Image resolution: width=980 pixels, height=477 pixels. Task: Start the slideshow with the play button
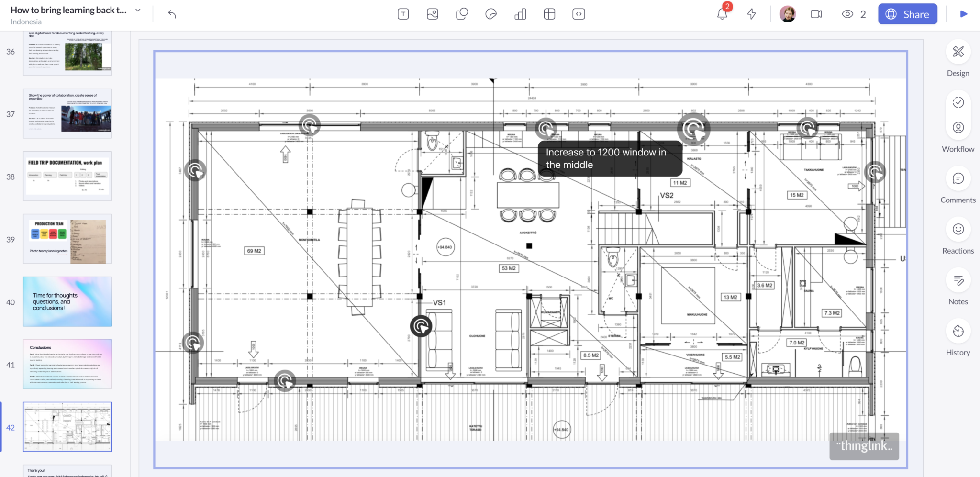[x=964, y=14]
